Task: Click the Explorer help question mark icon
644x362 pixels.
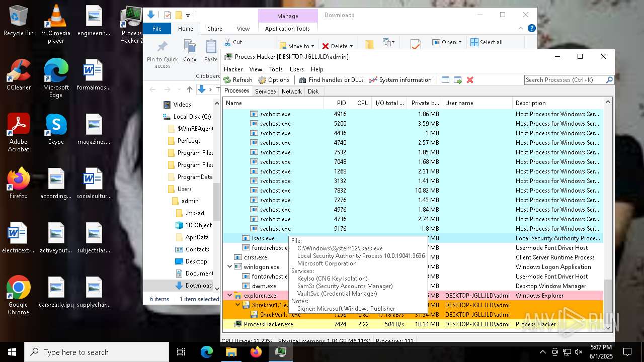Action: tap(531, 28)
